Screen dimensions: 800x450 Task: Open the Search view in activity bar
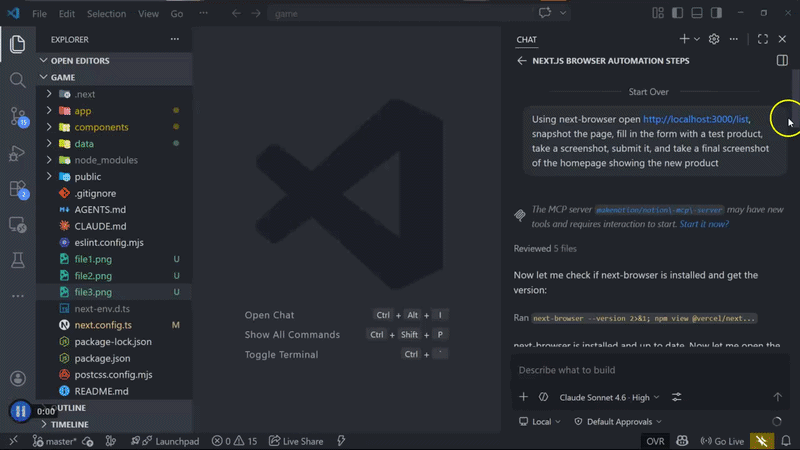tap(17, 80)
